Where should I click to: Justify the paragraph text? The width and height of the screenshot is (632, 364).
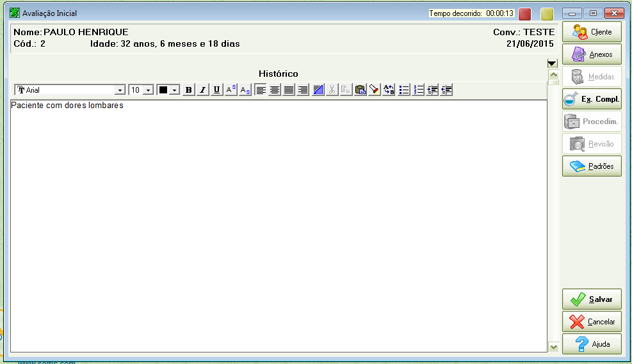coord(289,90)
